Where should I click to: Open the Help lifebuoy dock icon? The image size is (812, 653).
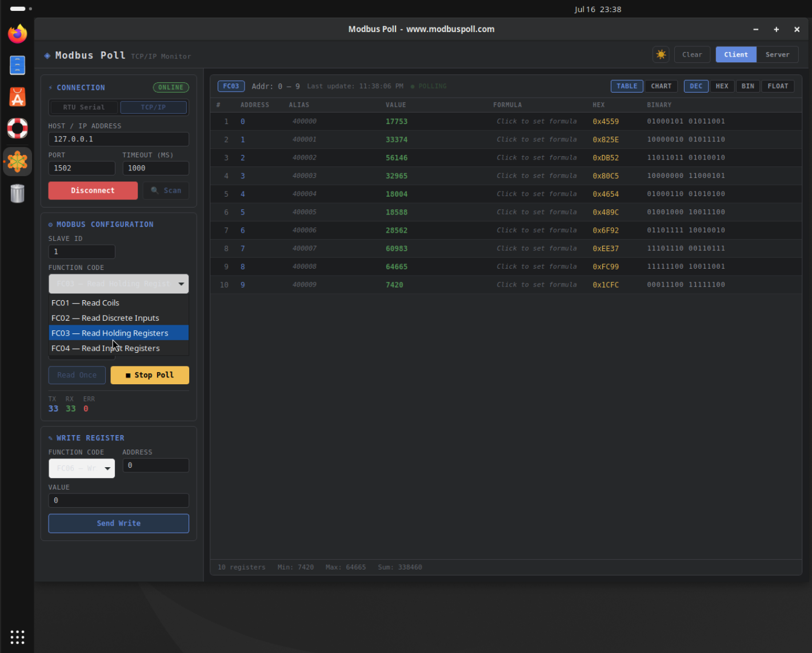(x=18, y=129)
